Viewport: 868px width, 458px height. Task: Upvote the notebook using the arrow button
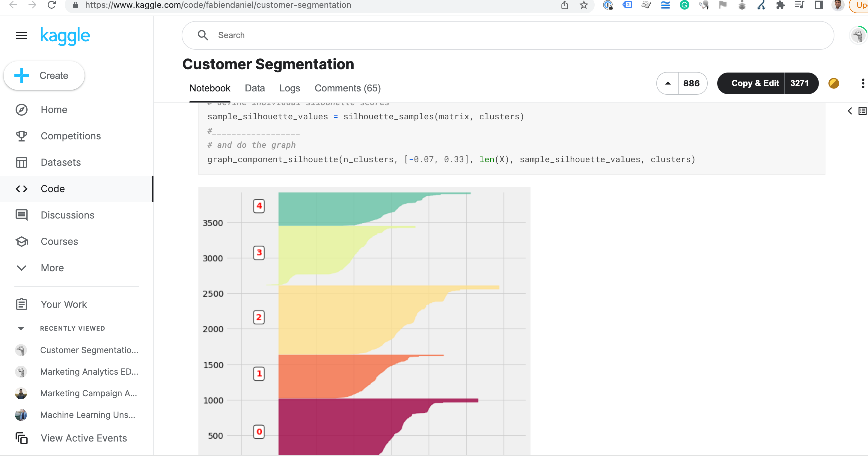pyautogui.click(x=667, y=83)
